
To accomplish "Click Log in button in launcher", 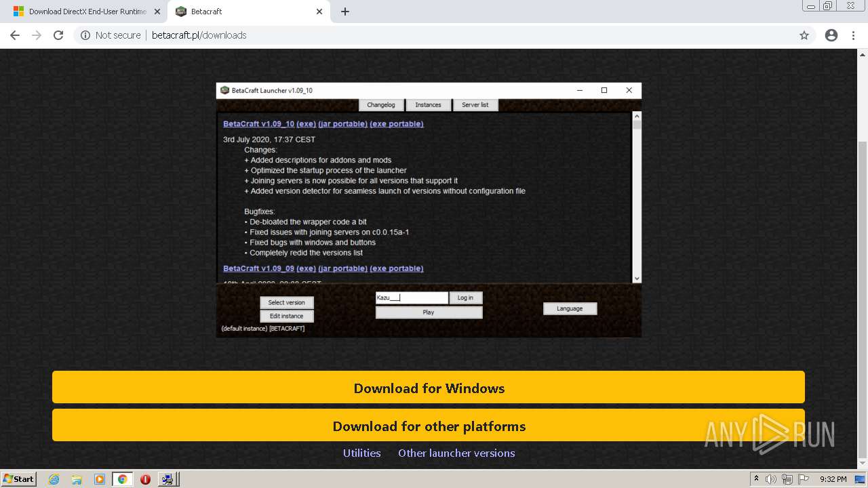I will pos(465,298).
